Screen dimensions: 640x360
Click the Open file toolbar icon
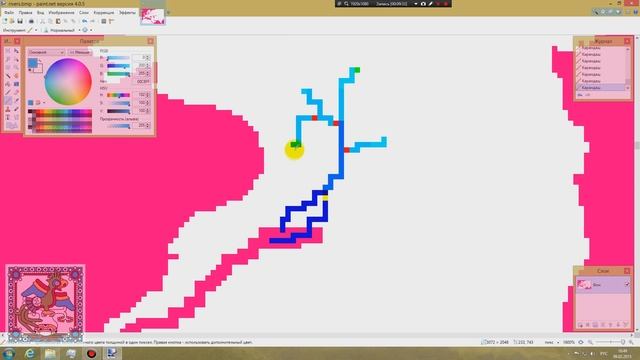(12, 21)
